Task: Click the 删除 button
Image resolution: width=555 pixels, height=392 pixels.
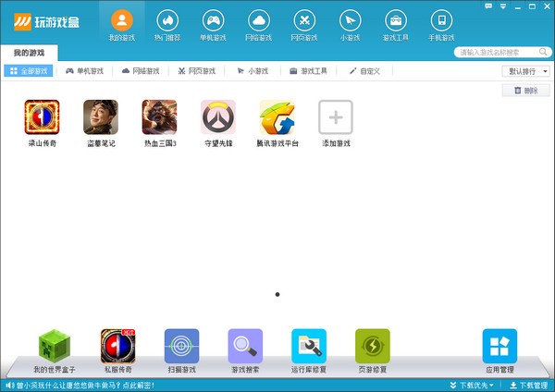Action: click(524, 91)
